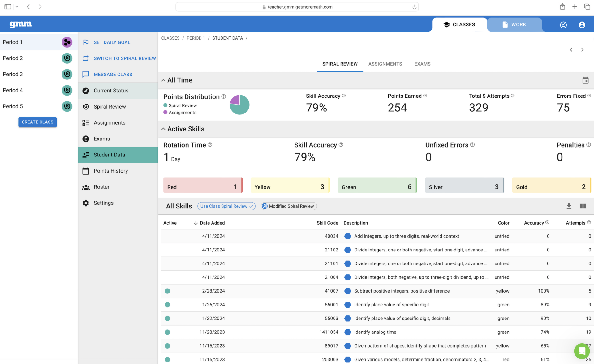Click the account profile icon

[582, 25]
